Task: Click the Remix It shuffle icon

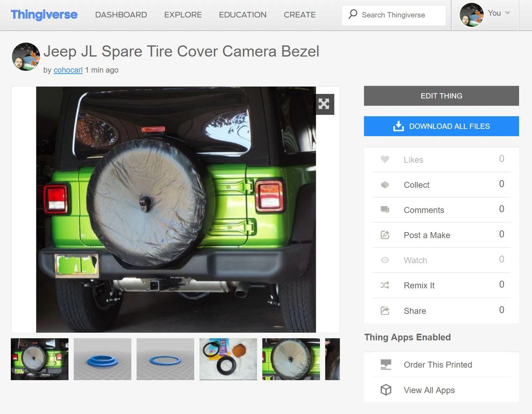Action: click(x=385, y=285)
